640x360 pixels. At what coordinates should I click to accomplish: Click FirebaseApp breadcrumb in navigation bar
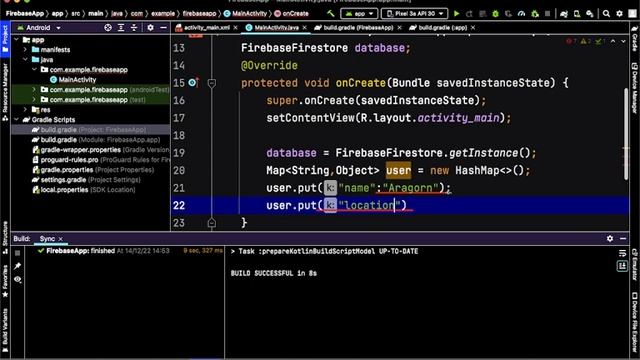[x=24, y=13]
